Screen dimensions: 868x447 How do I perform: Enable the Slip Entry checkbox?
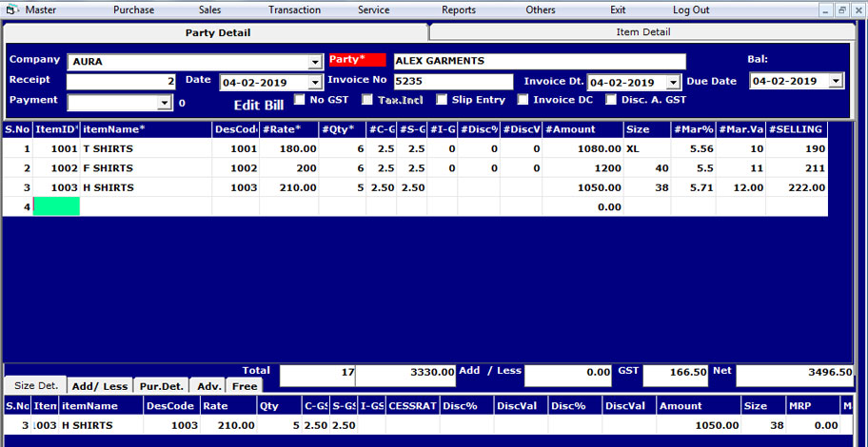(x=442, y=100)
